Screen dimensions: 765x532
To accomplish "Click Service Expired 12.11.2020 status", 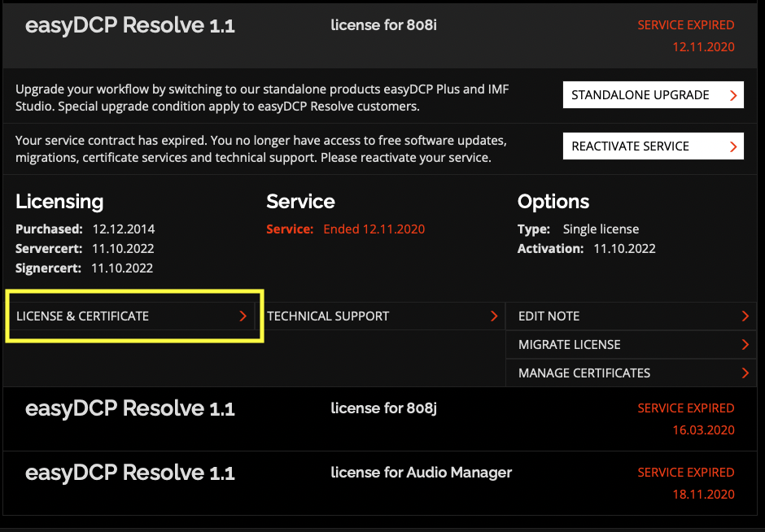I will (x=686, y=36).
